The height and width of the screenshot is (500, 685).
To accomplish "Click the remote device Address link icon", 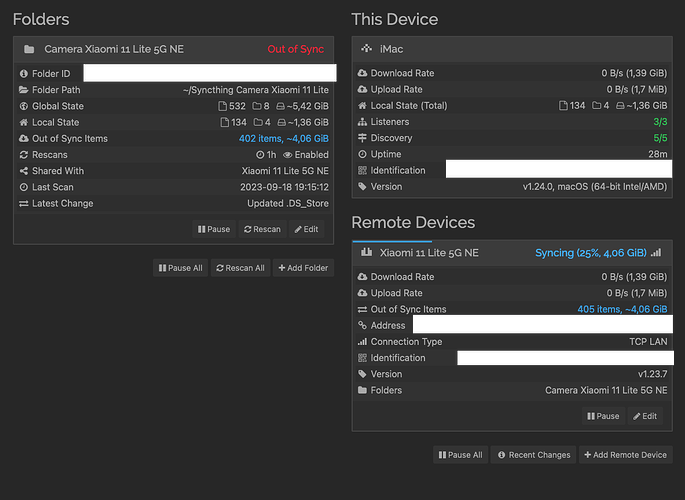I will [x=362, y=325].
